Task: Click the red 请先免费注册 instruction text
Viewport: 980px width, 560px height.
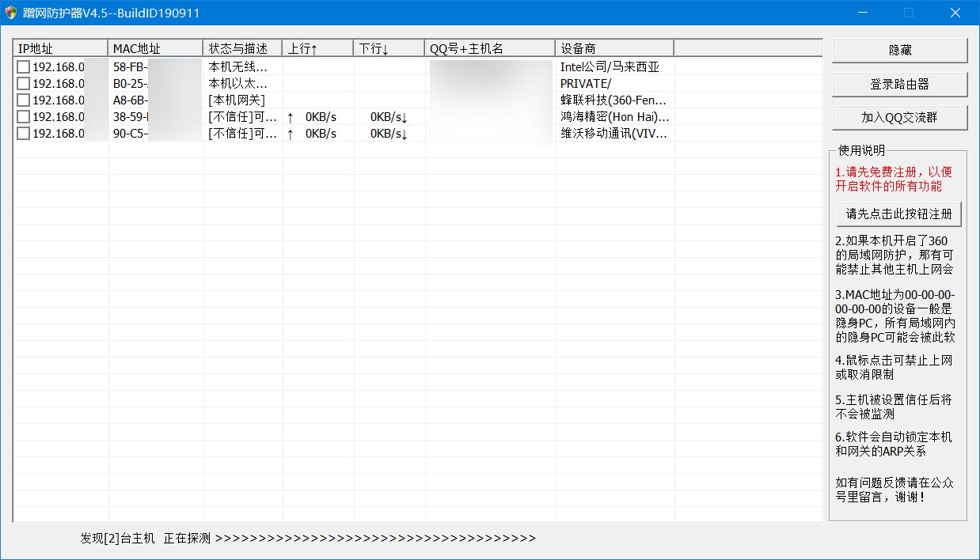Action: [x=894, y=179]
